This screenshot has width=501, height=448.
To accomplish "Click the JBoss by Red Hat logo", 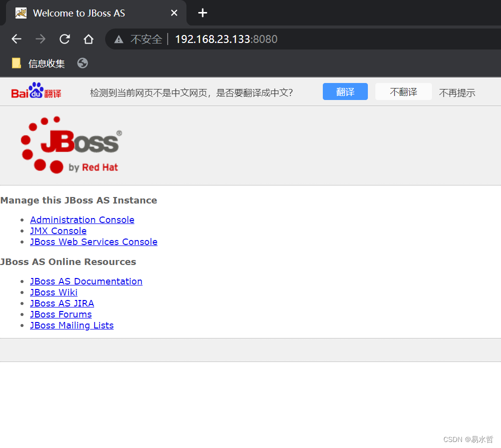I will 71,145.
